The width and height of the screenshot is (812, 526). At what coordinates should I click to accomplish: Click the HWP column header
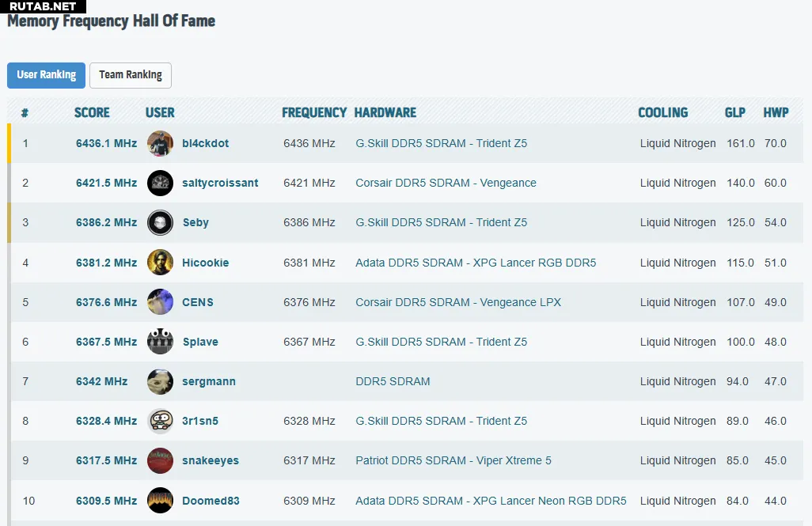(776, 112)
